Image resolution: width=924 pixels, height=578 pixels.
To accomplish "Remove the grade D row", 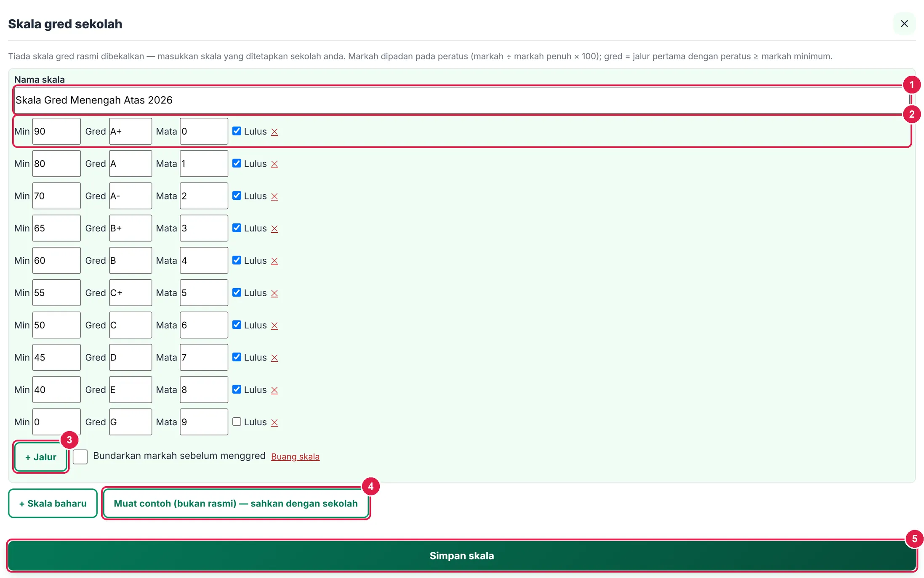I will tap(274, 358).
